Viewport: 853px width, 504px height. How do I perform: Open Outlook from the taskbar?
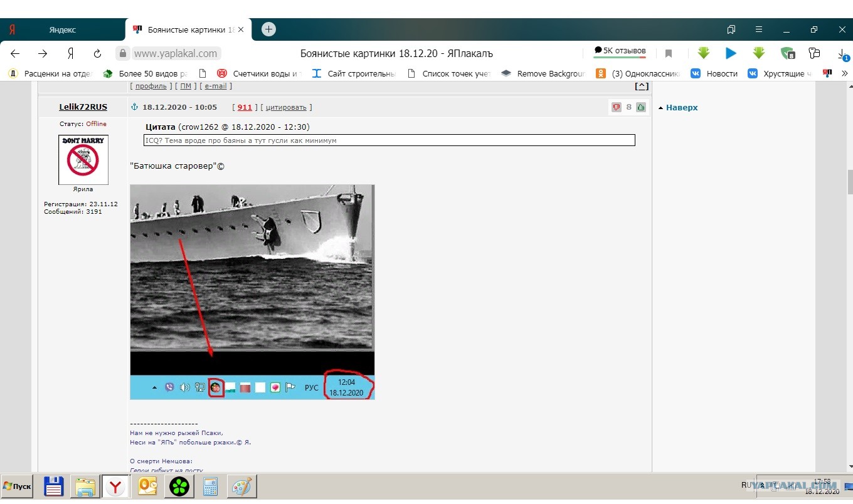[147, 486]
